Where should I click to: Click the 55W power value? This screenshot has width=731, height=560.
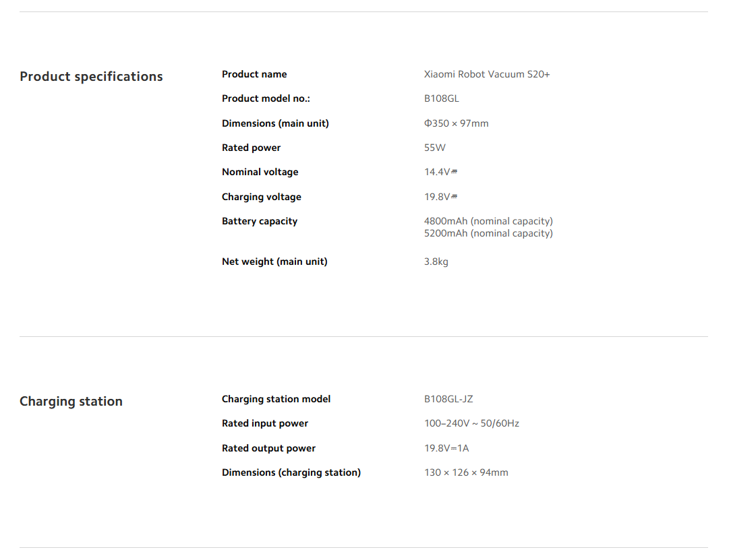pos(434,148)
